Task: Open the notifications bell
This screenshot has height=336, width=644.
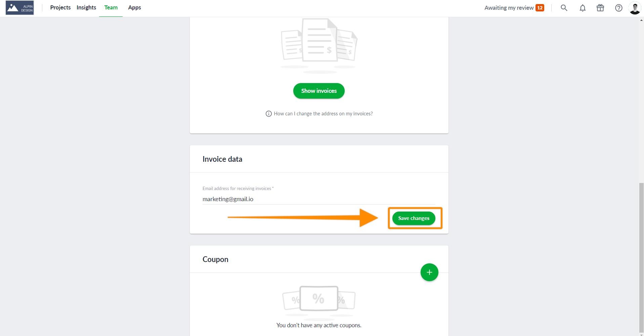Action: point(583,8)
